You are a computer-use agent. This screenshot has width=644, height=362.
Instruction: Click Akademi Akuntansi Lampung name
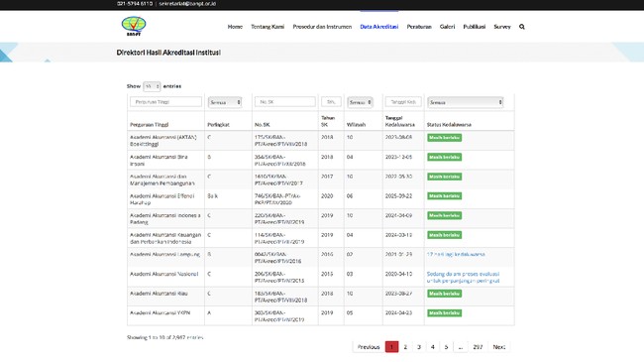click(x=164, y=255)
